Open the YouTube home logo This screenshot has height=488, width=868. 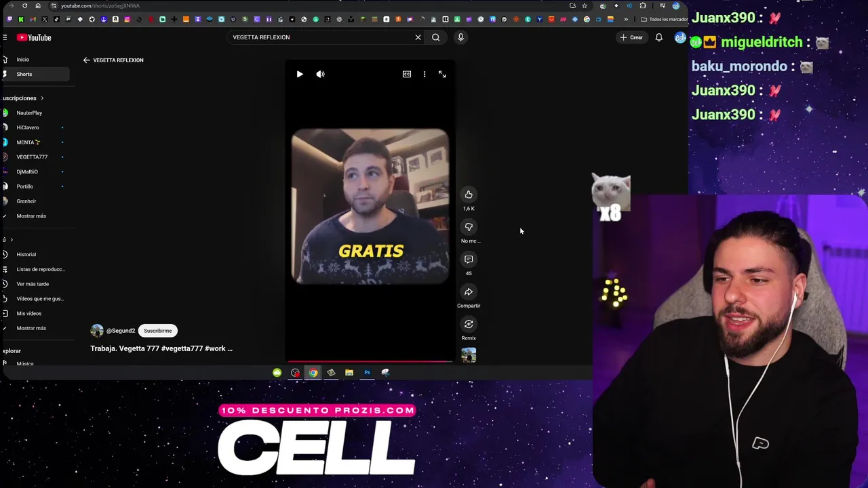coord(34,37)
